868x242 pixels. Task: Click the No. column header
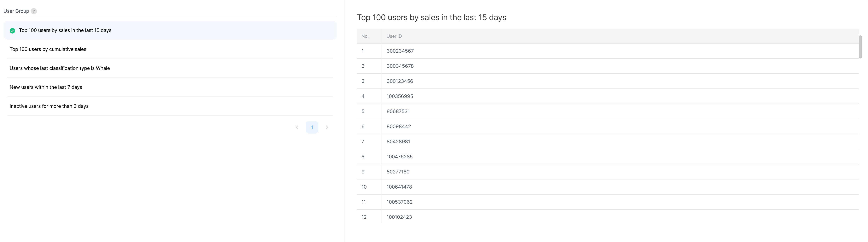365,36
